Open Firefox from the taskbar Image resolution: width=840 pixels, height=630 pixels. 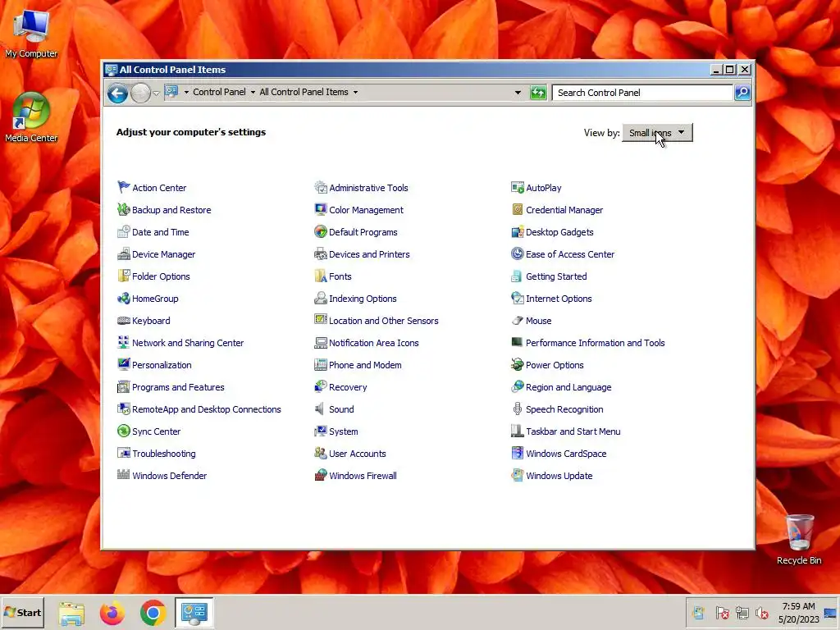click(x=112, y=613)
